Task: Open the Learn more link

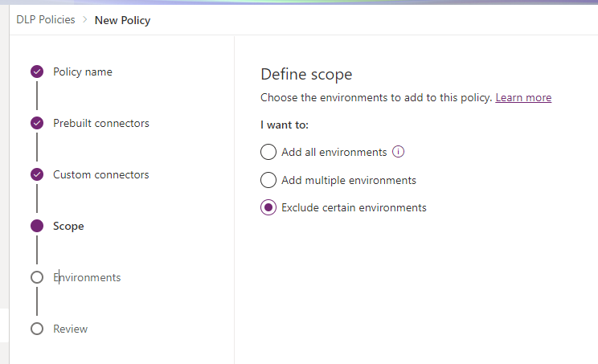Action: pyautogui.click(x=523, y=97)
